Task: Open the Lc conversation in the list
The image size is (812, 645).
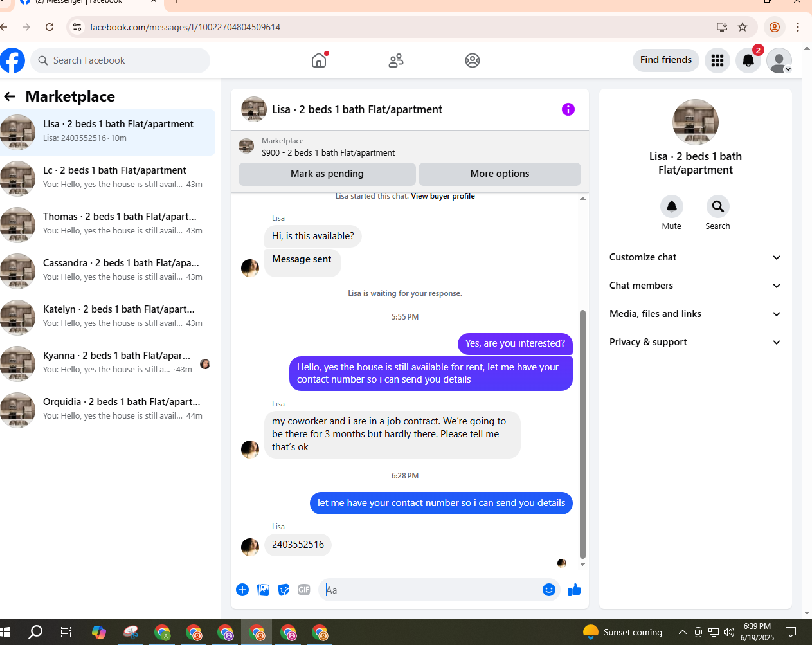Action: tap(107, 179)
